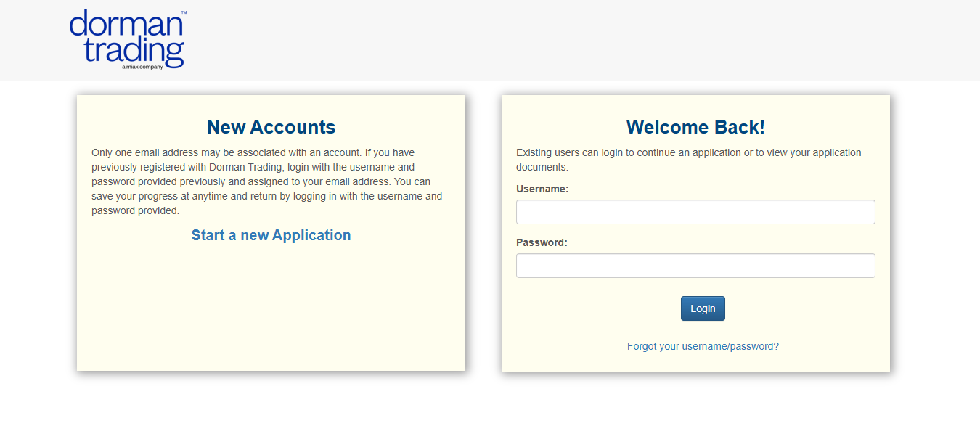
Task: Open the Forgot your username/password link
Action: (702, 346)
